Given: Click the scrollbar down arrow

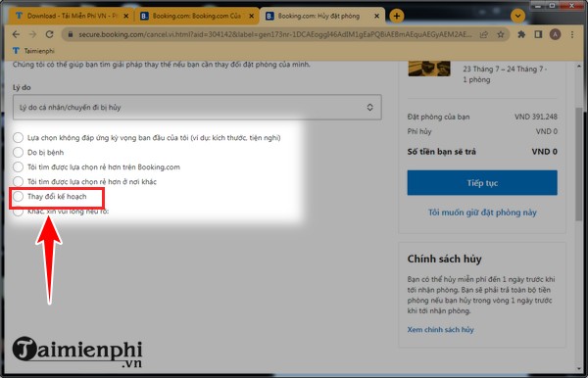Looking at the screenshot, I should click(x=579, y=368).
